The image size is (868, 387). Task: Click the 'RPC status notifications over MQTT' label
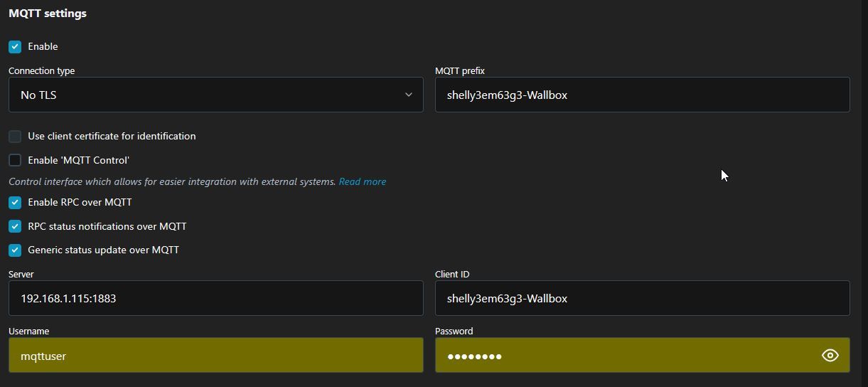pos(107,227)
